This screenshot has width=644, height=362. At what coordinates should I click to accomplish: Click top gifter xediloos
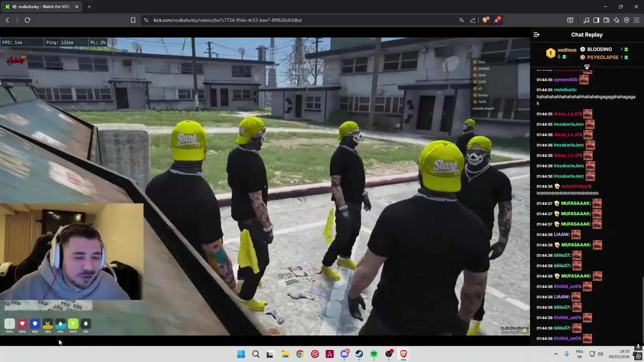567,50
